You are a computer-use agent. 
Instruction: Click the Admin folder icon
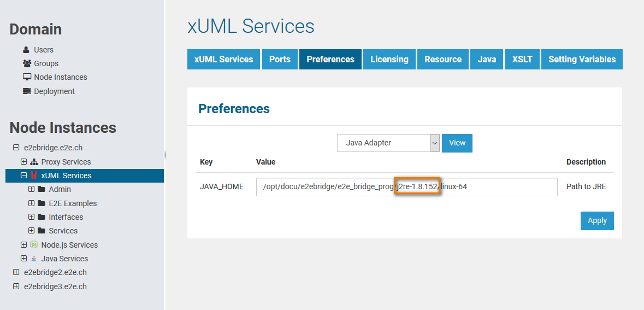(42, 189)
